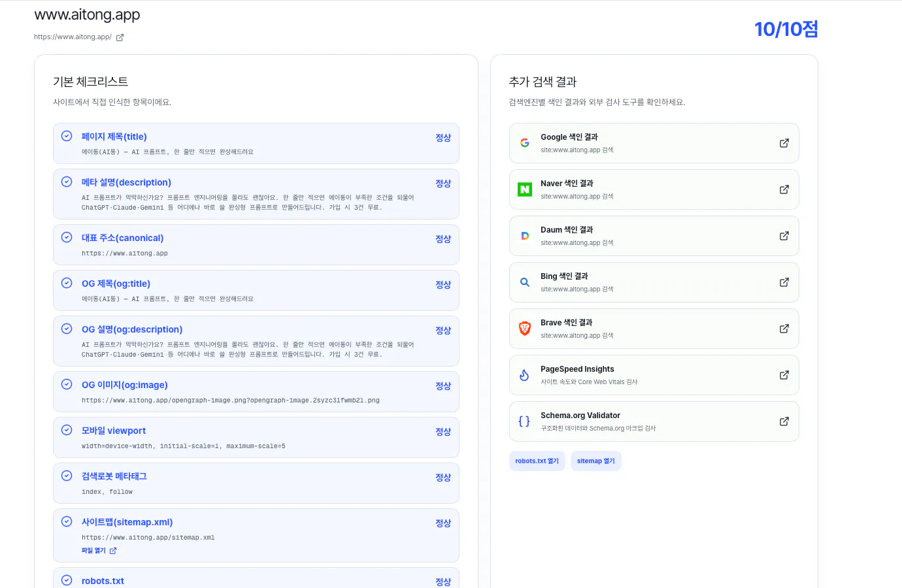Click check icon beside 모바일 viewport
Viewport: 902px width, 588px height.
tap(67, 430)
